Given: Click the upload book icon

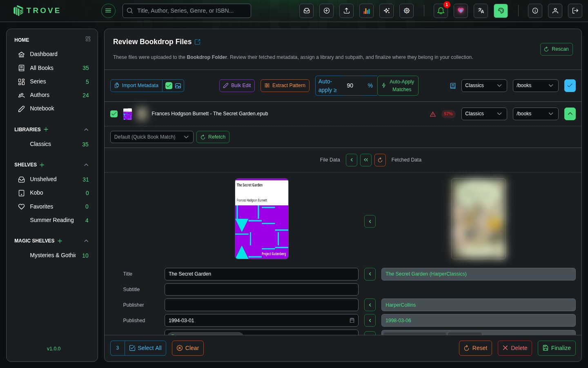Looking at the screenshot, I should pos(346,11).
